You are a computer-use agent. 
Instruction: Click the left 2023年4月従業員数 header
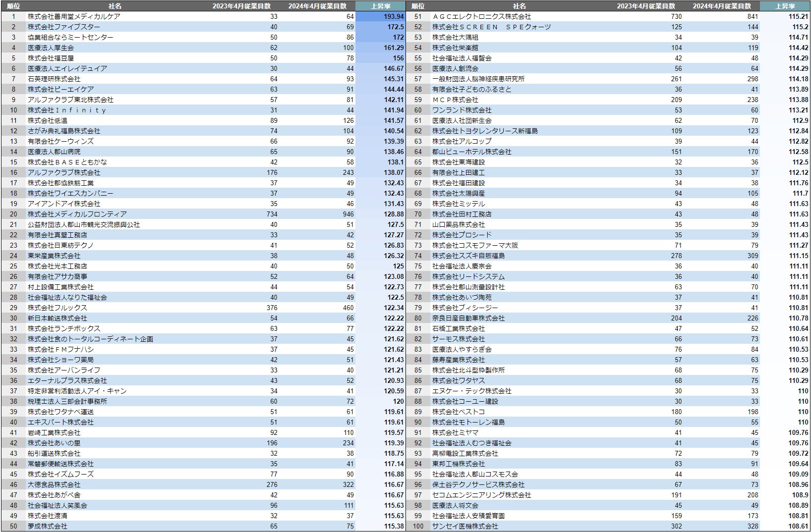pos(241,6)
